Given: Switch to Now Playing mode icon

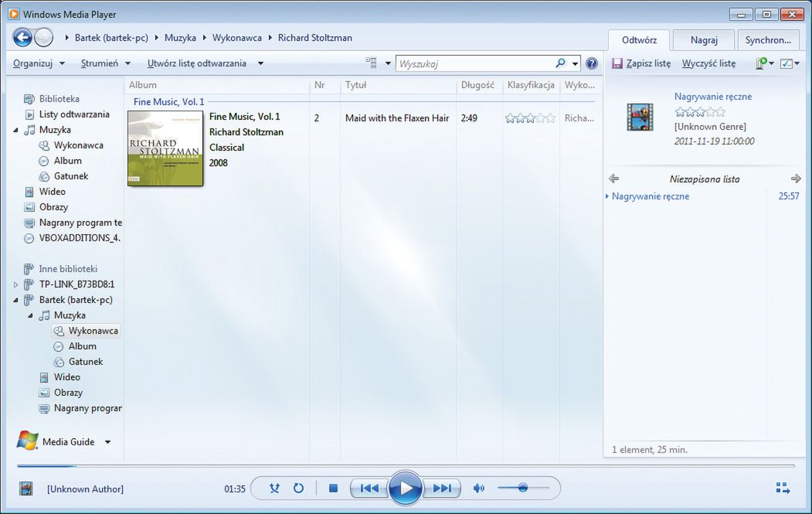Looking at the screenshot, I should tap(783, 488).
